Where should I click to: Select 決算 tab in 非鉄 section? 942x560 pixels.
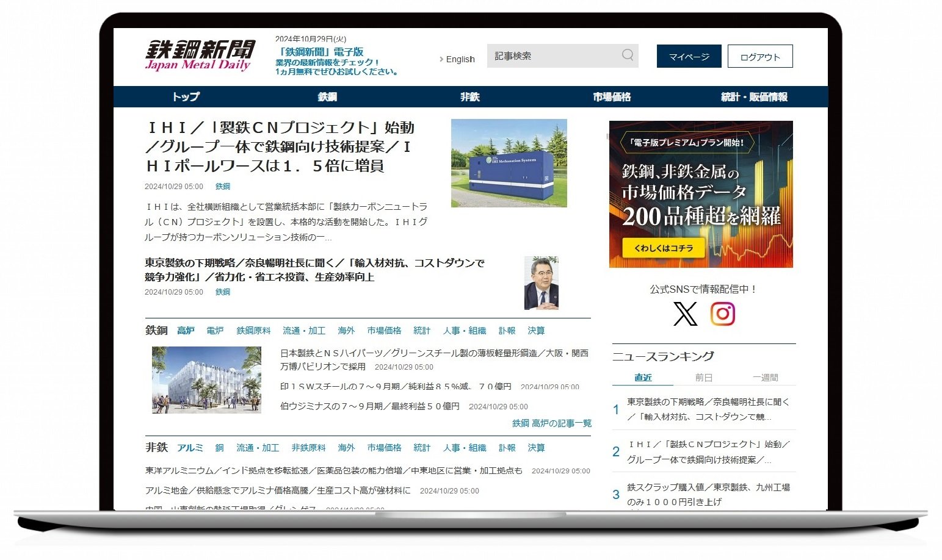(536, 448)
